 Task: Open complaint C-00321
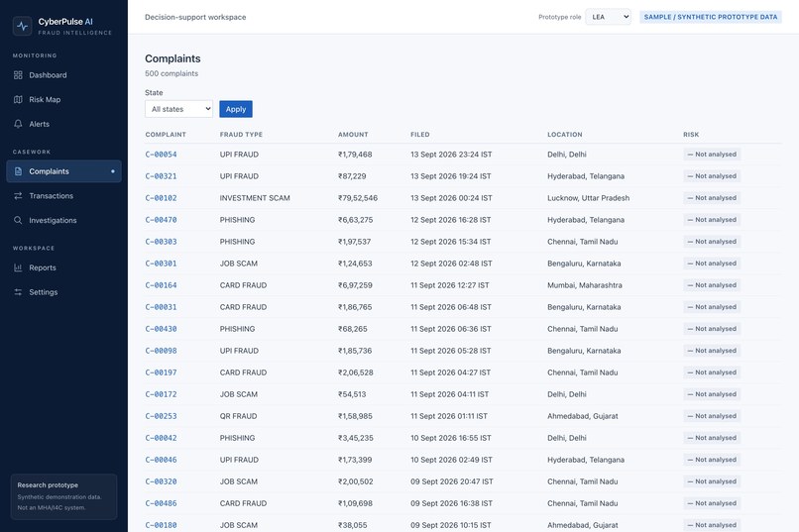click(x=161, y=176)
